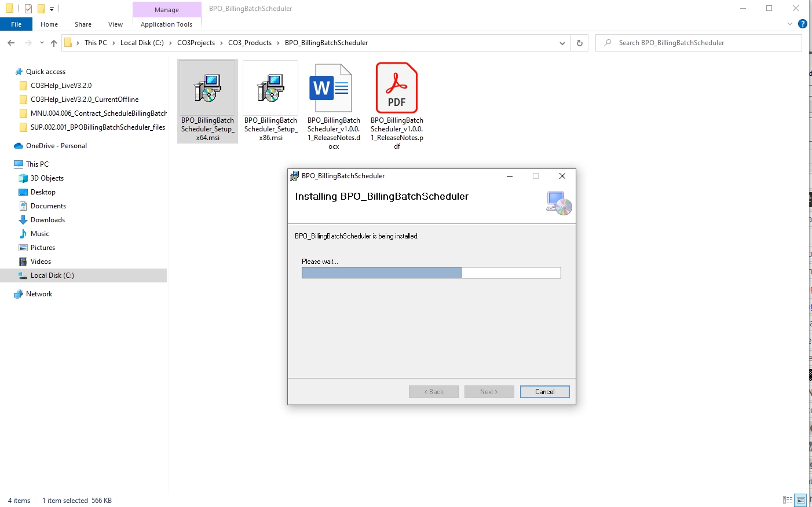Refresh the current folder view
Image resolution: width=812 pixels, height=507 pixels.
tap(580, 43)
